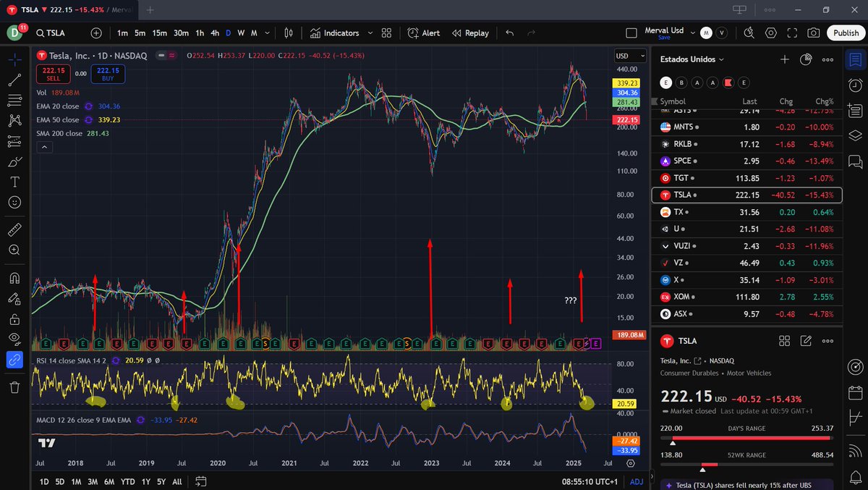868x490 pixels.
Task: Toggle lock all drawing tools
Action: pyautogui.click(x=14, y=318)
